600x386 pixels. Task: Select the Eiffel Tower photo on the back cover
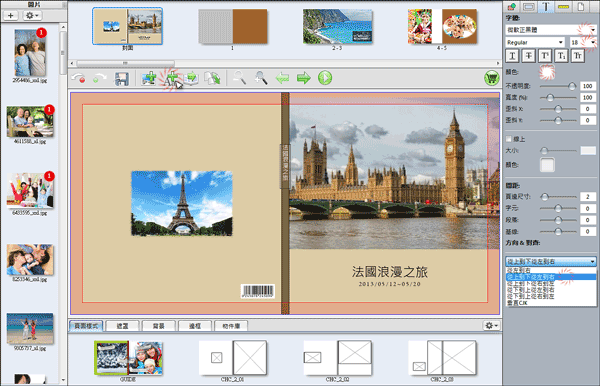pos(182,203)
